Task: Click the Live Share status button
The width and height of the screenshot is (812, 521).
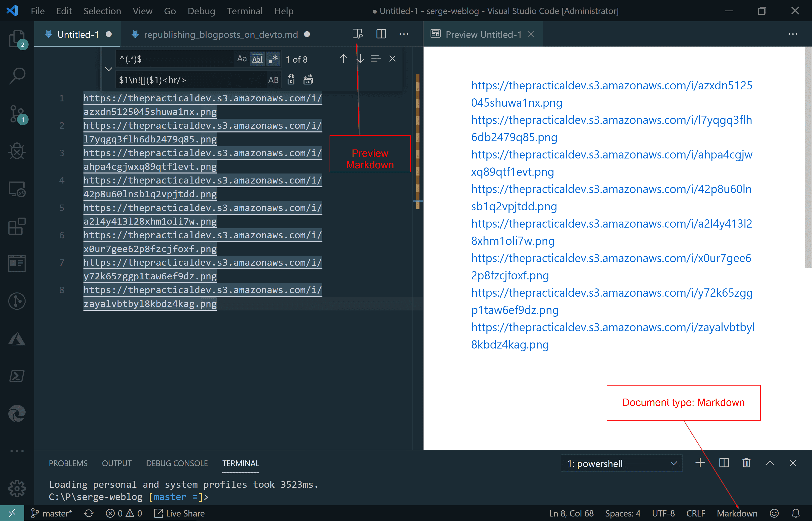Action: coord(179,513)
